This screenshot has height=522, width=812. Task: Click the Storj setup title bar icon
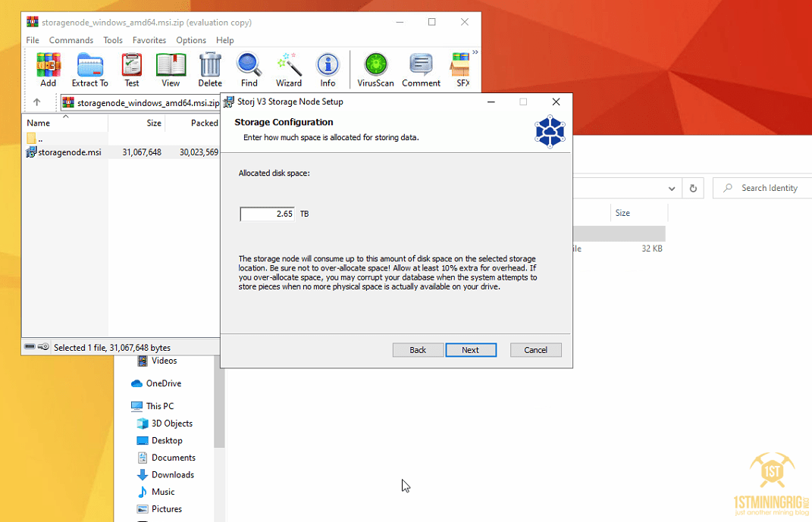[x=228, y=102]
